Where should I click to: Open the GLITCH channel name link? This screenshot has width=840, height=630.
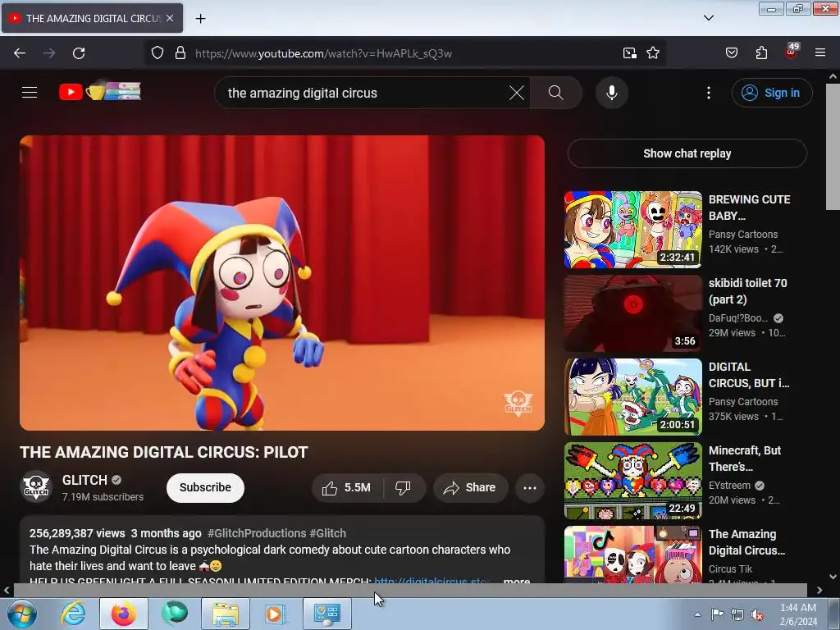(84, 480)
